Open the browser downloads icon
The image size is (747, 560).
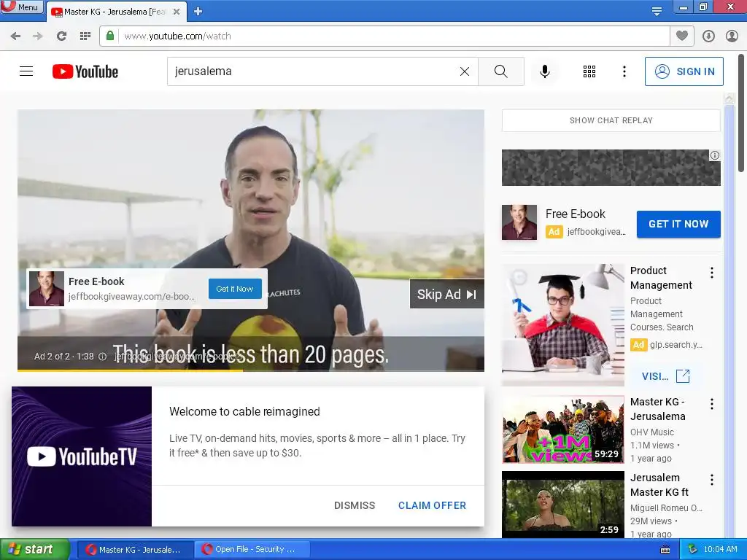click(708, 36)
